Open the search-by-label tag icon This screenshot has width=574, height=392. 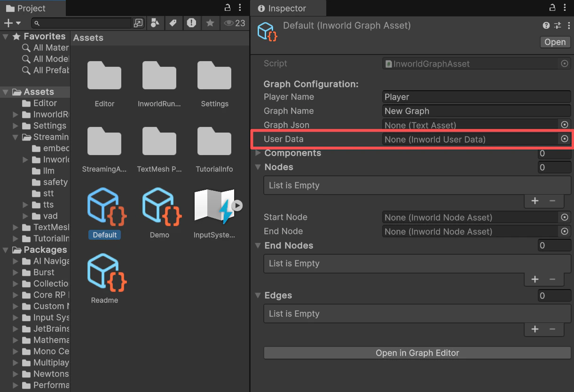click(173, 23)
